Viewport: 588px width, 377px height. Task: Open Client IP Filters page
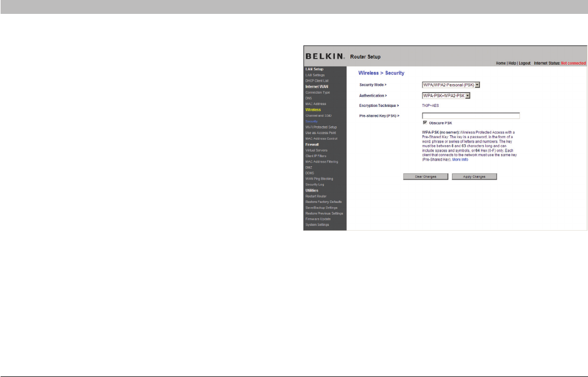(x=315, y=156)
